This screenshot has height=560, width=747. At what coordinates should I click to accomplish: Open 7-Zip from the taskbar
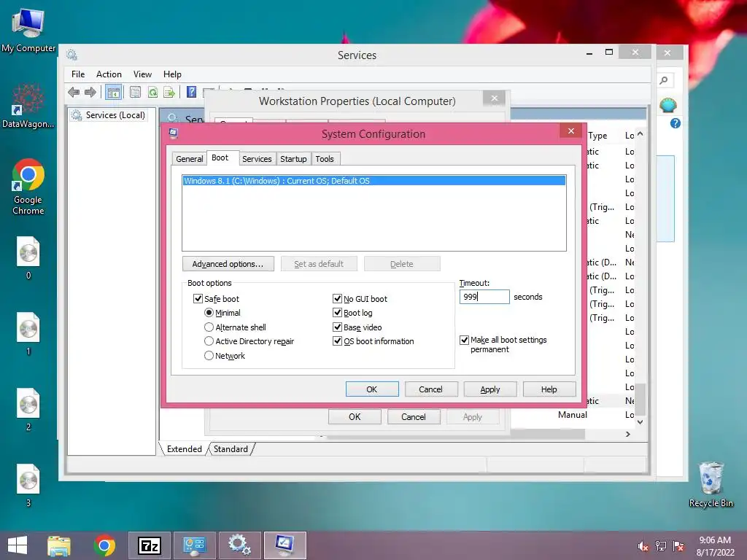[149, 545]
